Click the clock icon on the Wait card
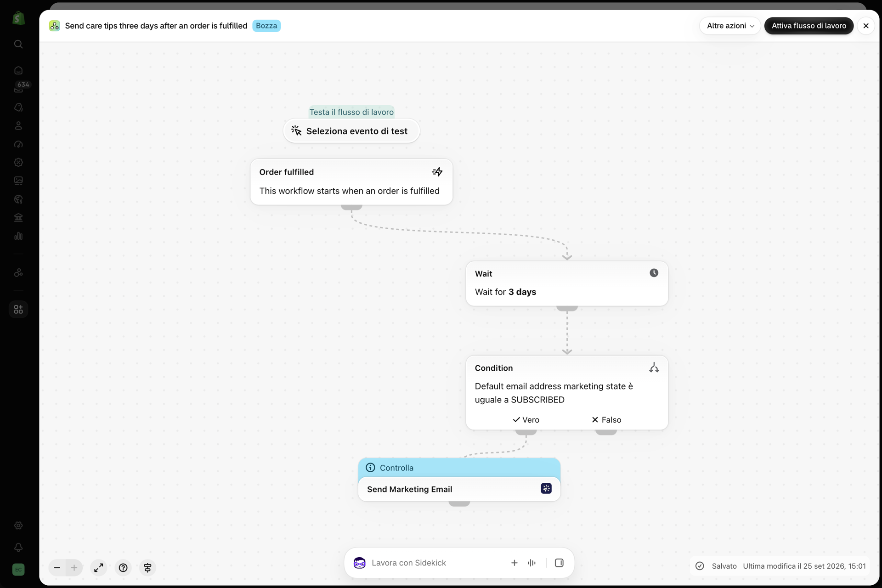882x588 pixels. coord(654,273)
